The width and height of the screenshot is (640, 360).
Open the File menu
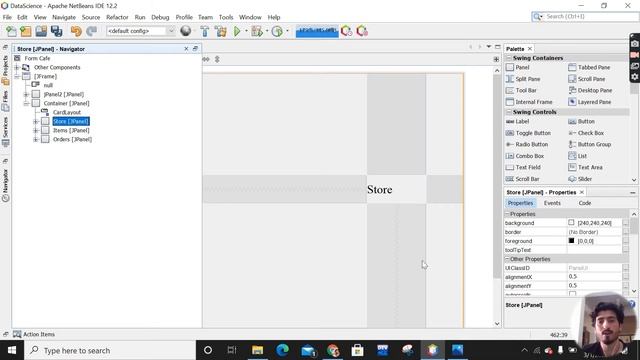coord(7,17)
